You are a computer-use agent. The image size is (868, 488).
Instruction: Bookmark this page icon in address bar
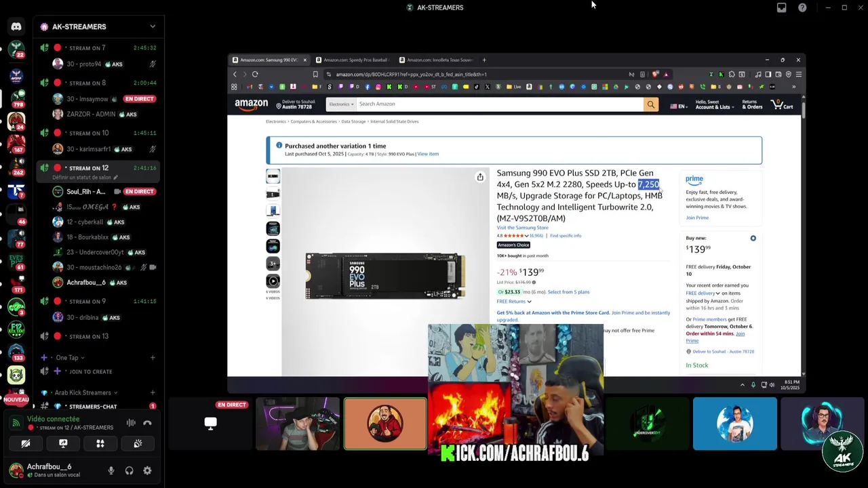pos(315,75)
